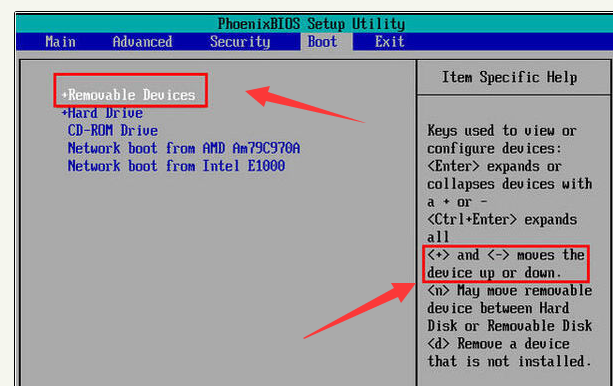
Task: Click the red arrow pointing at help box
Action: [359, 311]
